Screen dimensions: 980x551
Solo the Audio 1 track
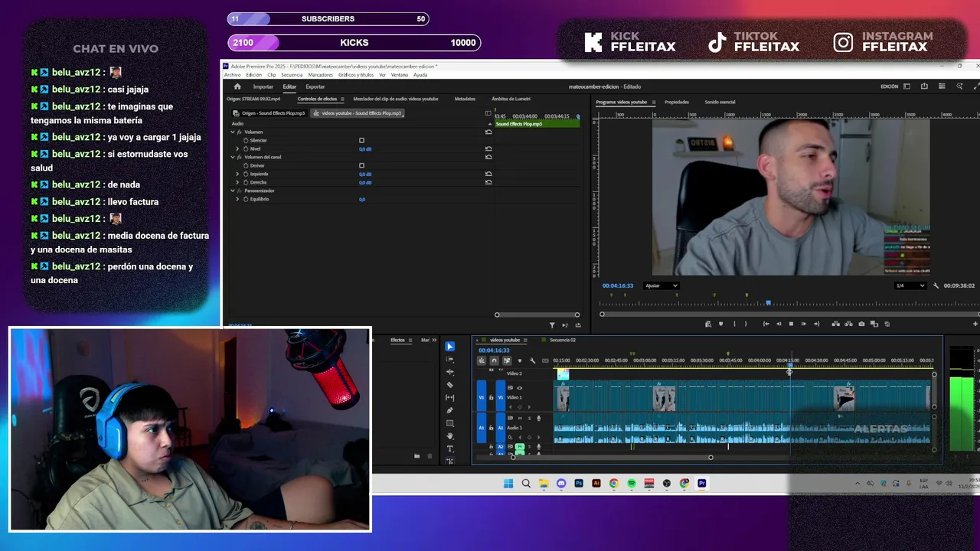click(529, 418)
